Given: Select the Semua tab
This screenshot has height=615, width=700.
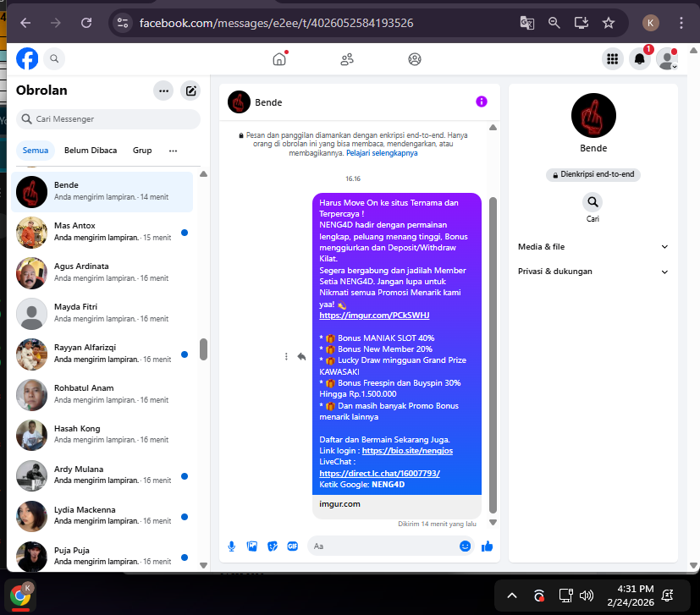Looking at the screenshot, I should tap(36, 151).
